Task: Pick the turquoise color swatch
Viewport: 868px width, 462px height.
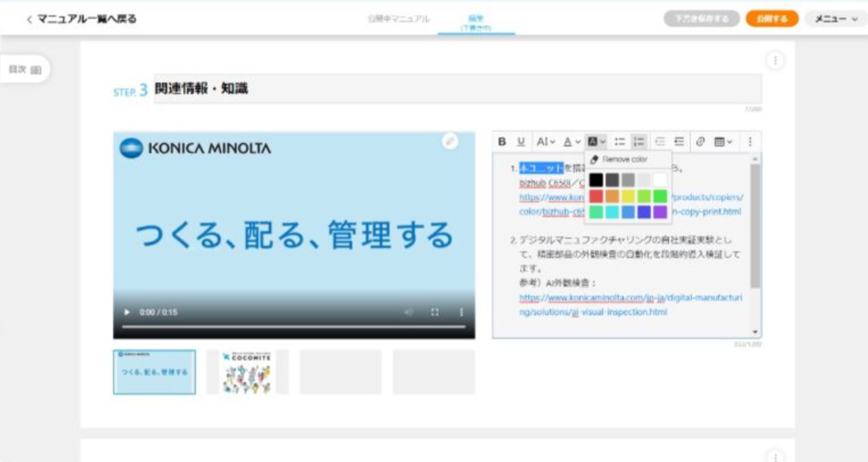Action: (612, 212)
